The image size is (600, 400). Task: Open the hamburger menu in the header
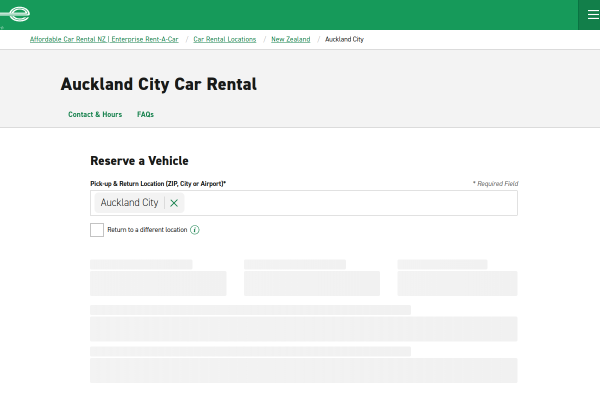tap(593, 15)
